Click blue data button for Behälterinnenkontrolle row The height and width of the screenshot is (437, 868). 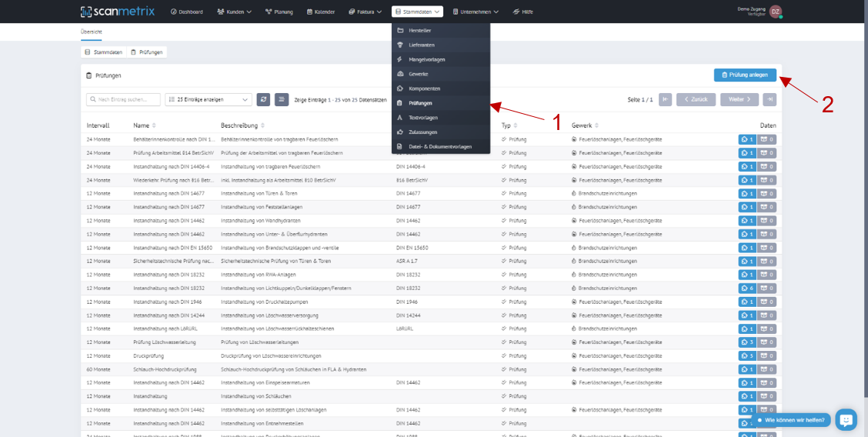pos(747,139)
